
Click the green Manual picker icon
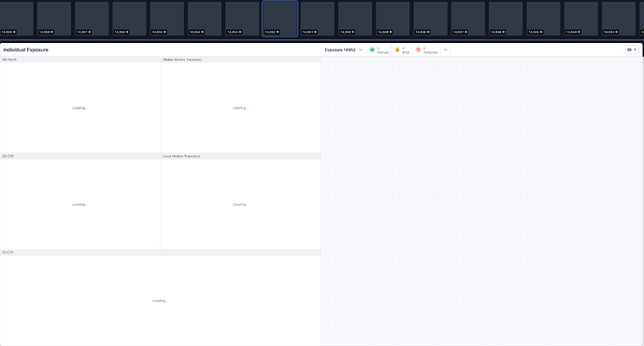(372, 50)
